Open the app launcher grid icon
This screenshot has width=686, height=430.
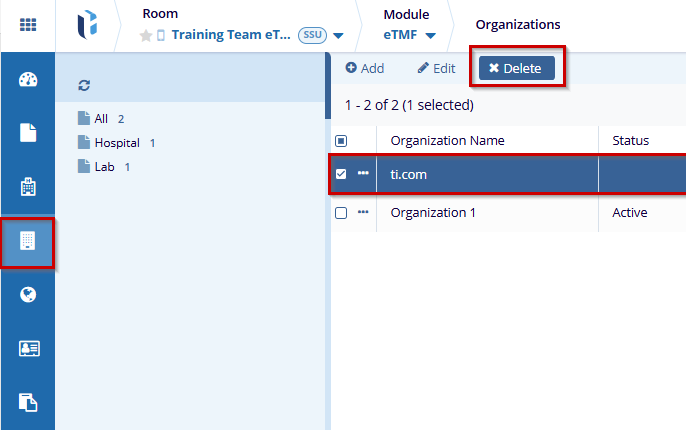tap(28, 24)
